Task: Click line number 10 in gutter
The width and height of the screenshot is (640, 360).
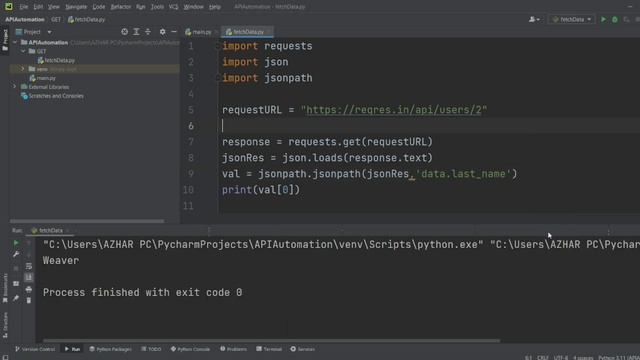Action: pyautogui.click(x=188, y=190)
